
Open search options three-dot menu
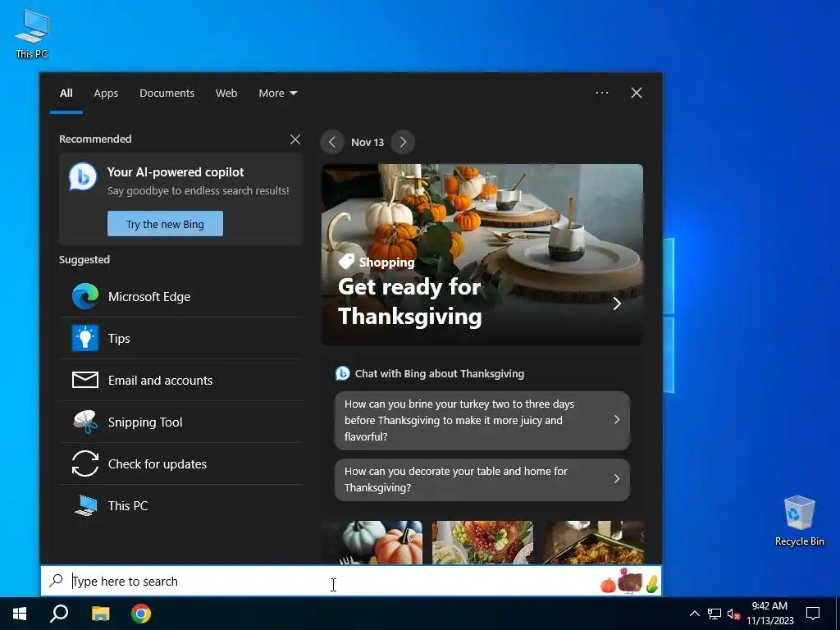pos(601,93)
